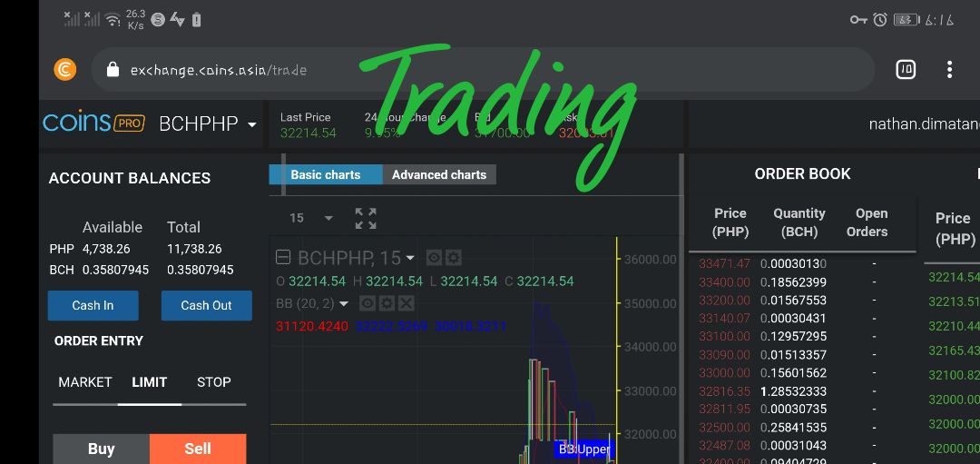Open Bollinger Bands settings gear

pos(387,304)
